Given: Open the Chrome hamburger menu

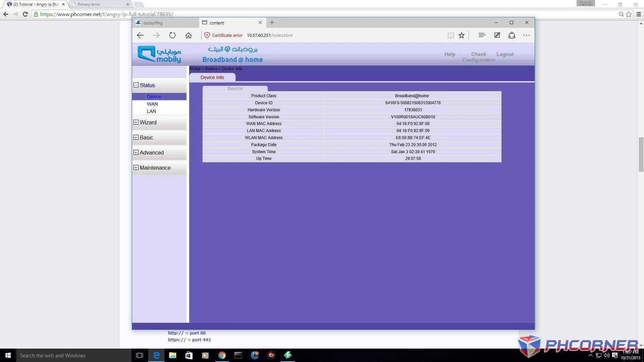Looking at the screenshot, I should pos(639,14).
